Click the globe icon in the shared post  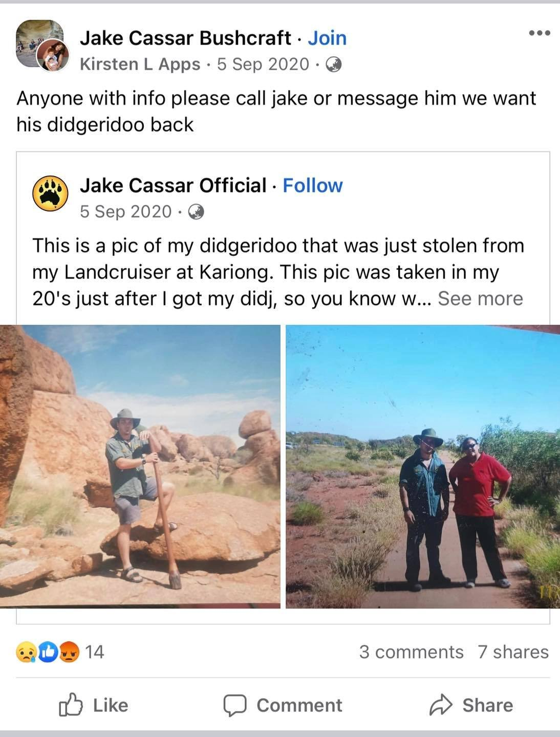click(196, 212)
